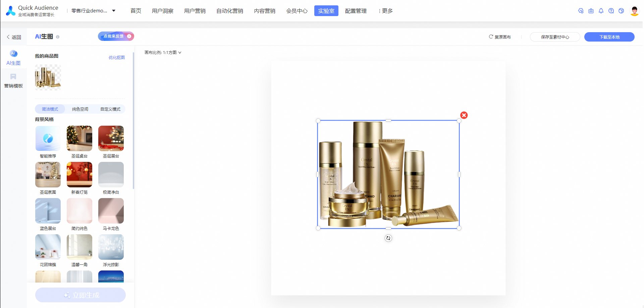Choose the 蓝色展台 background style
The height and width of the screenshot is (308, 644).
click(x=48, y=211)
